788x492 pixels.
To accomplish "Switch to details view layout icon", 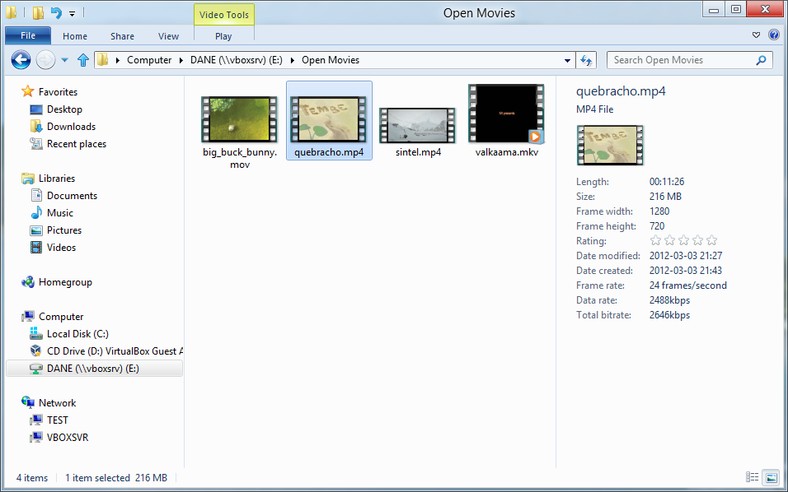I will point(752,476).
